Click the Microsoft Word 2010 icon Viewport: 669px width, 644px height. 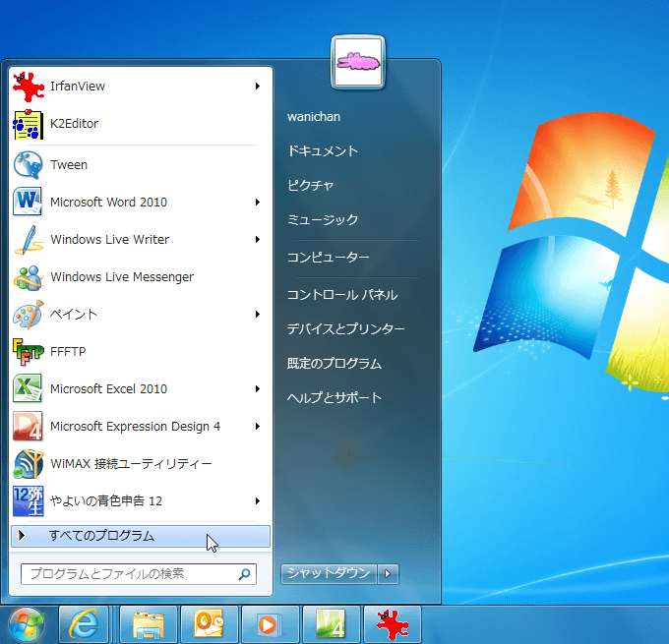point(29,202)
